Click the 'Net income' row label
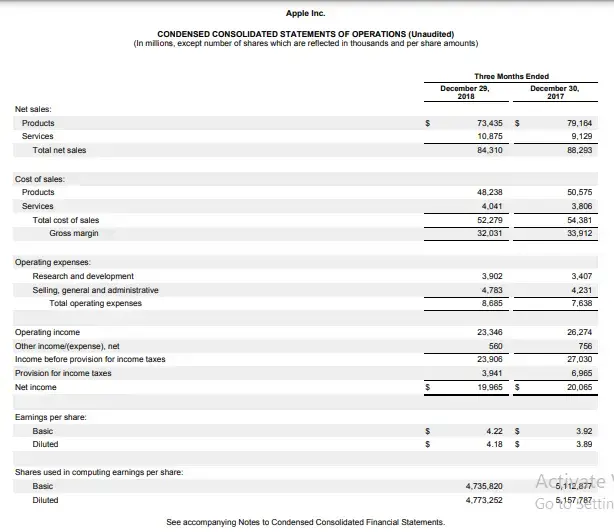Screen dimensions: 614x532 (x=36, y=388)
